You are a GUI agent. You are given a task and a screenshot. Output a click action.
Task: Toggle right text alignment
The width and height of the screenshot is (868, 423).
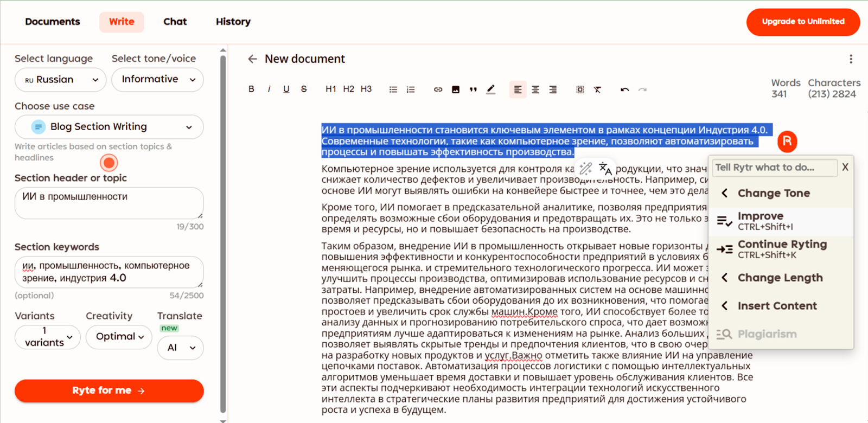tap(553, 89)
